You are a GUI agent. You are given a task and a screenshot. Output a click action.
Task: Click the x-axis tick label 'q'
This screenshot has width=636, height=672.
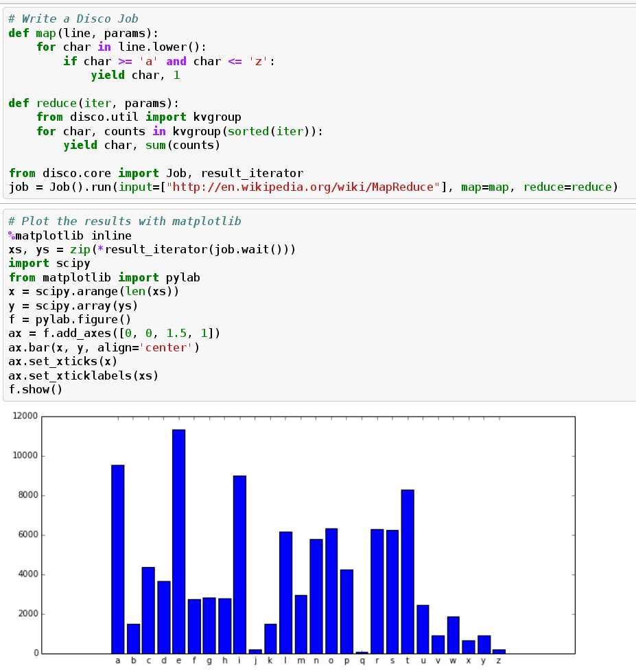pyautogui.click(x=362, y=661)
